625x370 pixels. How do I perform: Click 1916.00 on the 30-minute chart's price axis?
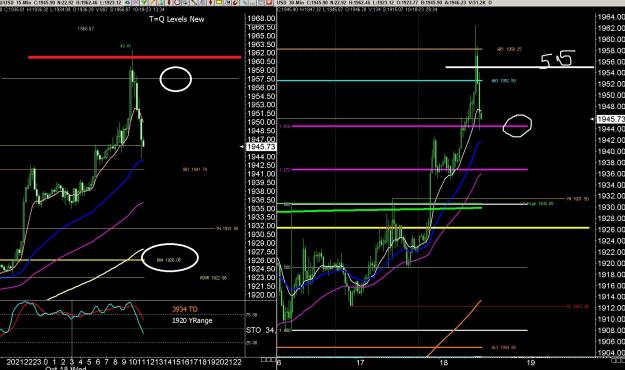click(x=611, y=285)
